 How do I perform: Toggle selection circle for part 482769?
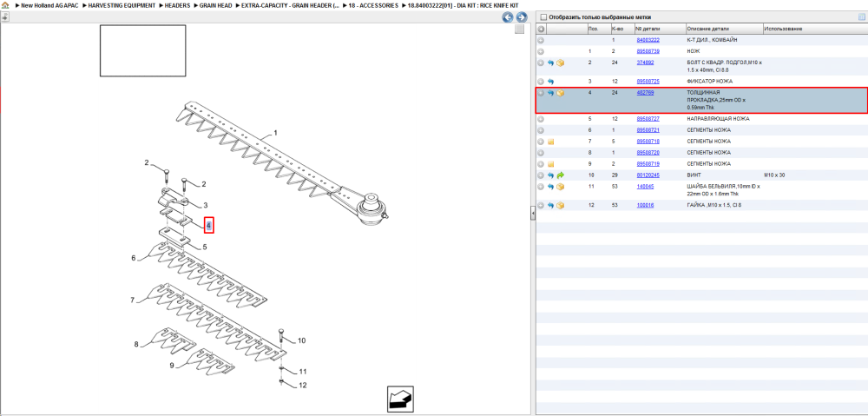tap(541, 93)
